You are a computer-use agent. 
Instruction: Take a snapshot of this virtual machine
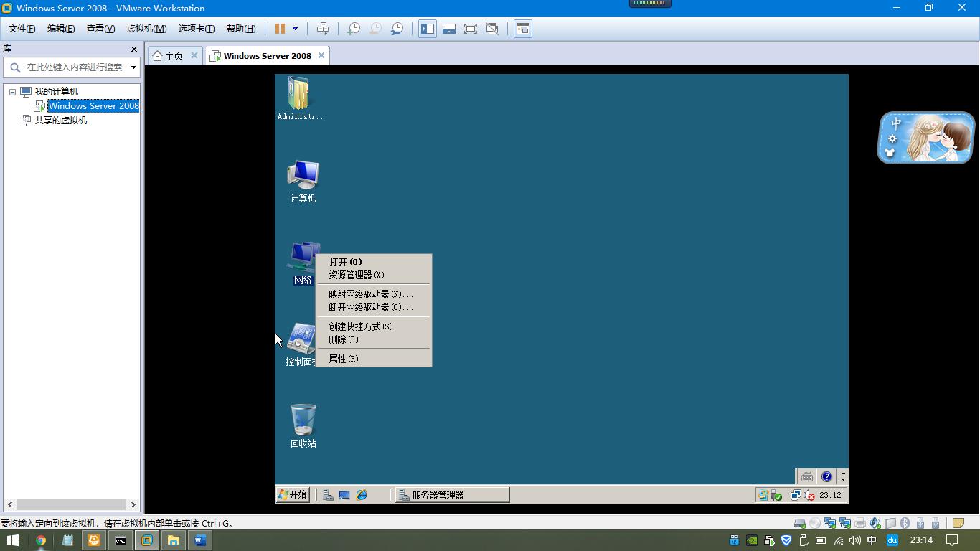point(353,29)
